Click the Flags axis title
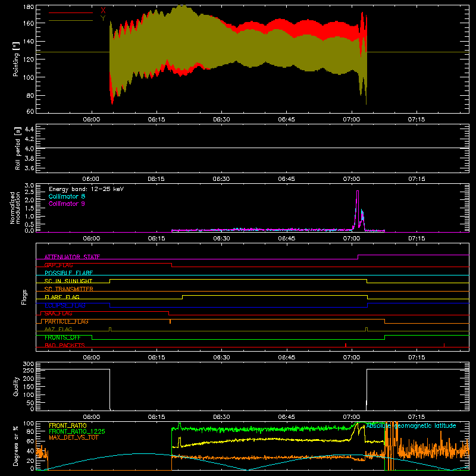476x476 pixels. click(x=24, y=297)
